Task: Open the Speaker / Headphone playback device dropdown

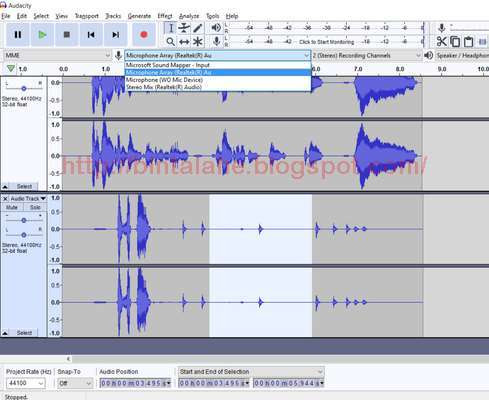Action: (462, 55)
